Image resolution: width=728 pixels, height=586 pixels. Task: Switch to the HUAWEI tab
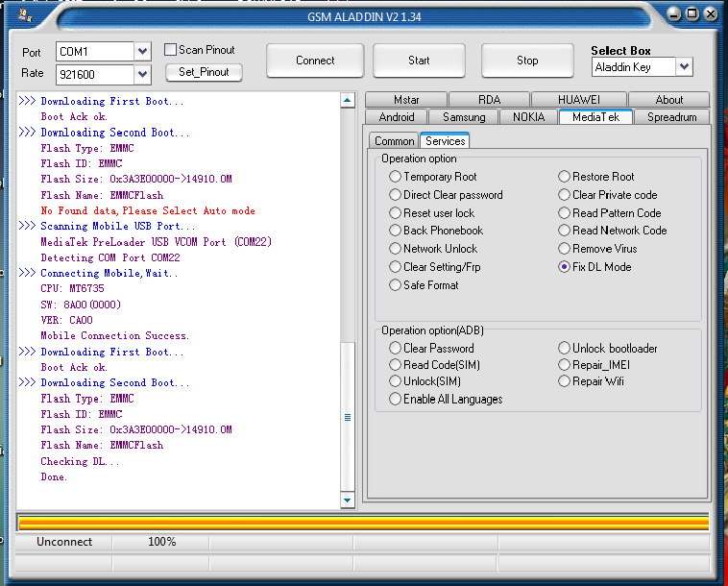coord(579,100)
